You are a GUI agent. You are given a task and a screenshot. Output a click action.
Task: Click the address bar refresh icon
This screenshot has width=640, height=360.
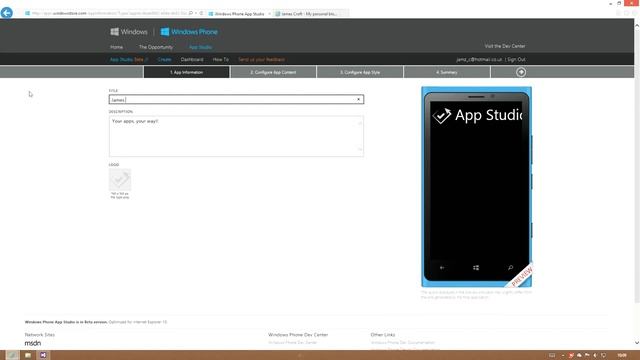(201, 13)
